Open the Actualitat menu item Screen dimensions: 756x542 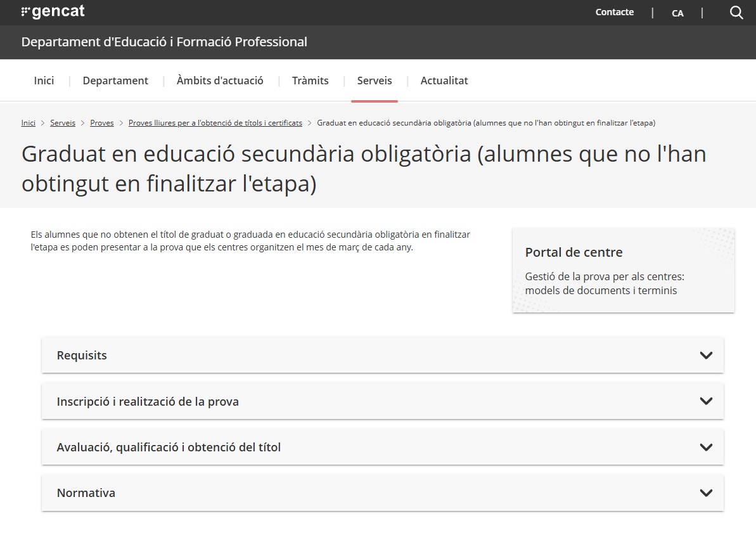tap(444, 81)
